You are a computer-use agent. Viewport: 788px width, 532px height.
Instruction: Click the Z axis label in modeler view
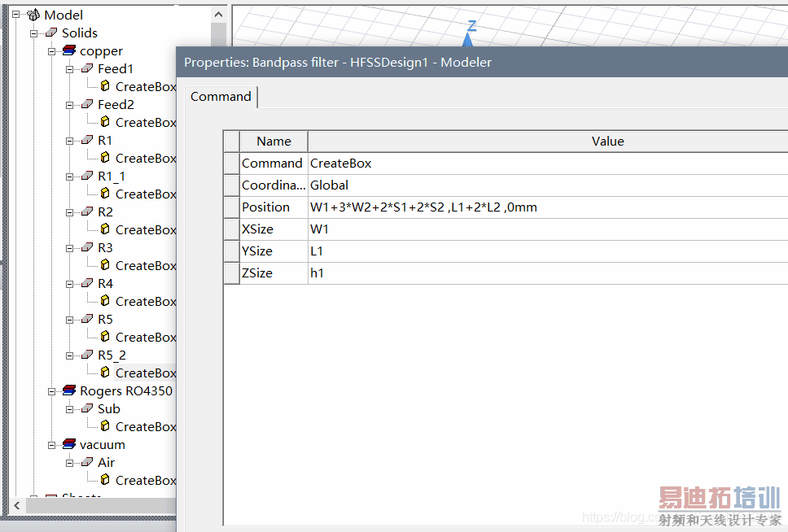click(x=471, y=25)
